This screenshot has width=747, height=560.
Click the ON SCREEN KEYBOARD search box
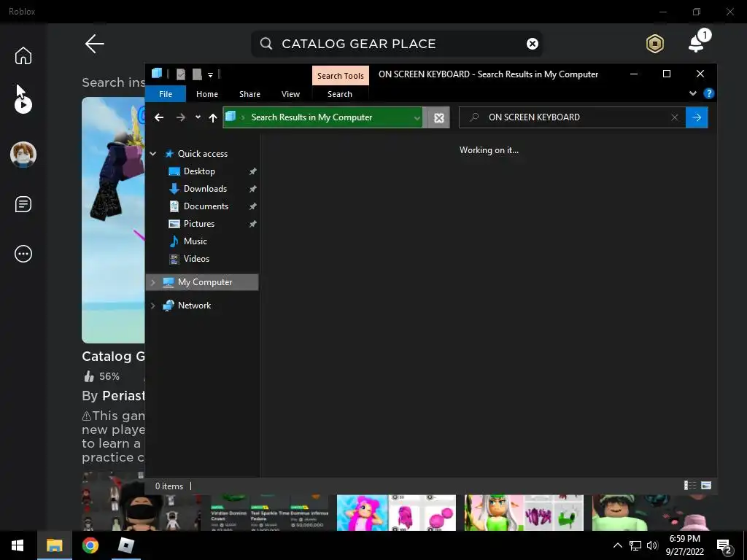[x=572, y=117]
